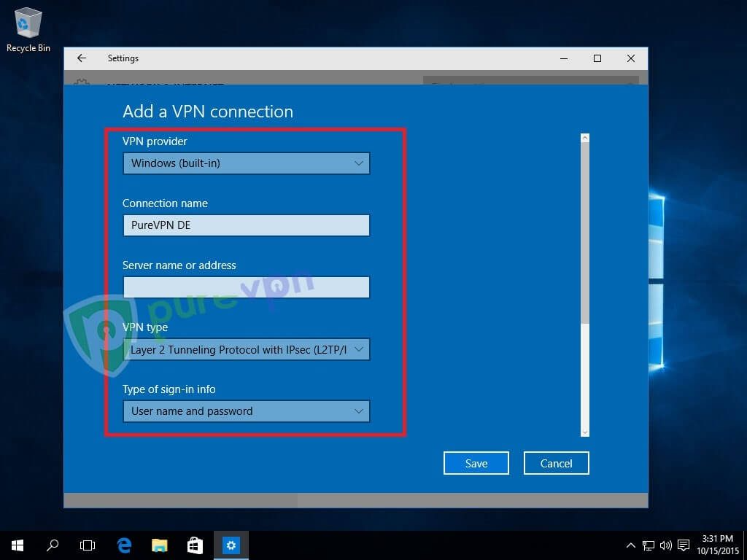
Task: Select the active Settings icon on taskbar
Action: 231,545
